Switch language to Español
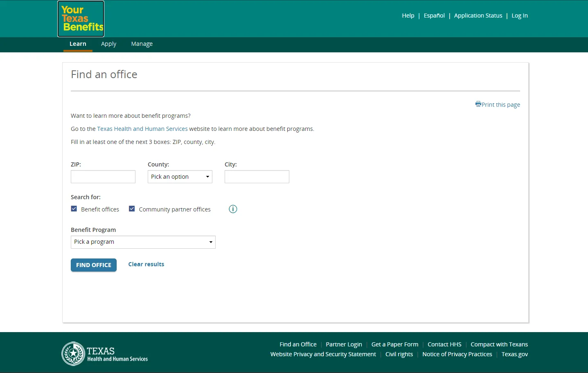Screen dimensions: 588x373 coord(434,16)
